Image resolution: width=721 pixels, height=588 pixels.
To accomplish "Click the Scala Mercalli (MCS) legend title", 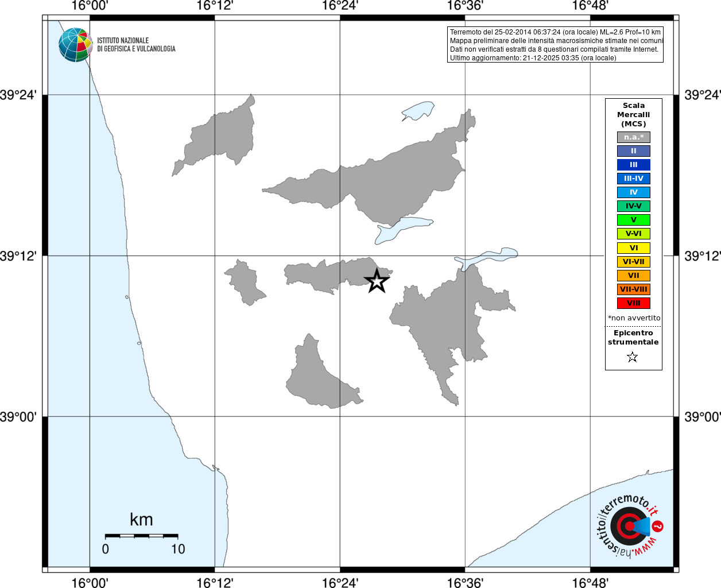I will (x=634, y=115).
